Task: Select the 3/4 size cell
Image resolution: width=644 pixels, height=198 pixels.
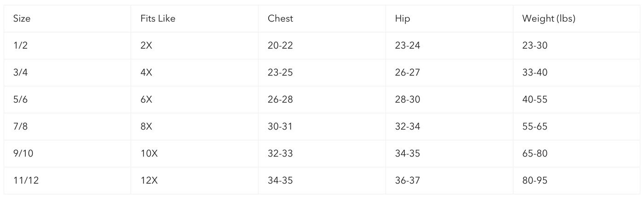Action: 21,73
